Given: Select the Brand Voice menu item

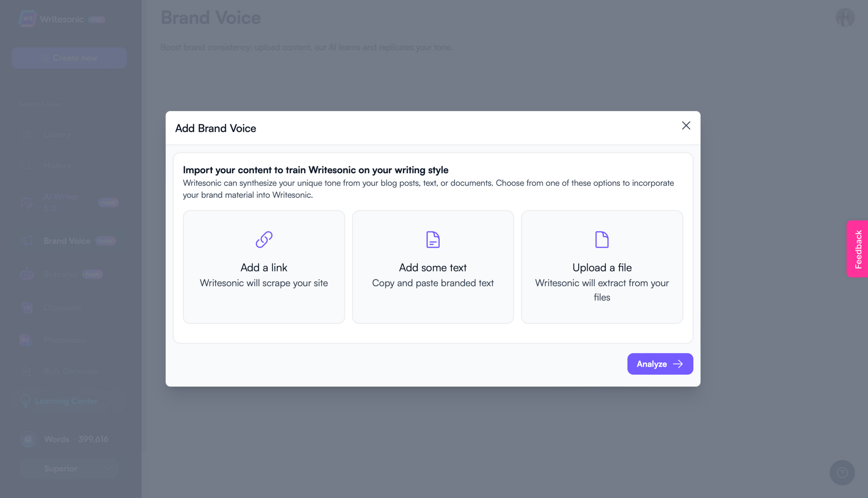Looking at the screenshot, I should [x=67, y=241].
